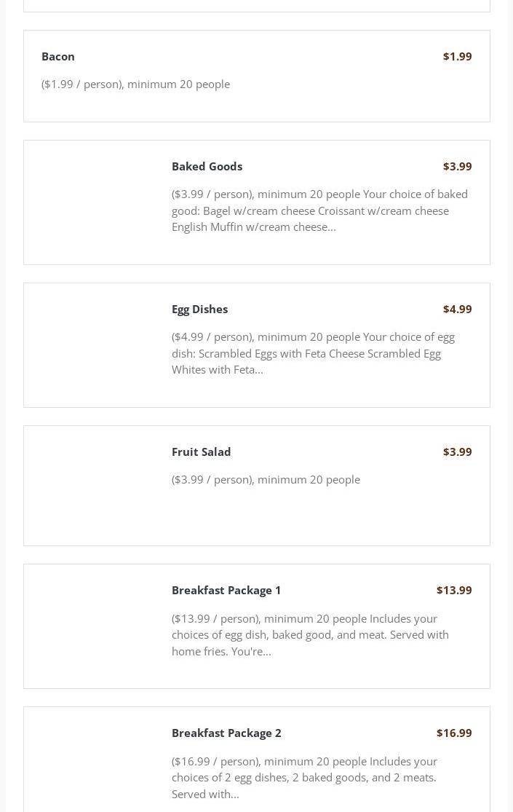
Task: Click the Breakfast Package 2 description text
Action: [x=304, y=777]
